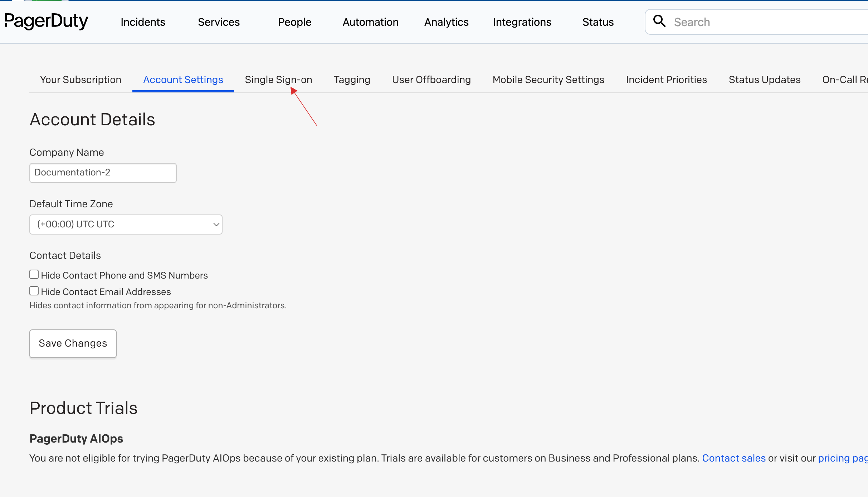The image size is (868, 497).
Task: Click the search magnifier icon
Action: (659, 21)
